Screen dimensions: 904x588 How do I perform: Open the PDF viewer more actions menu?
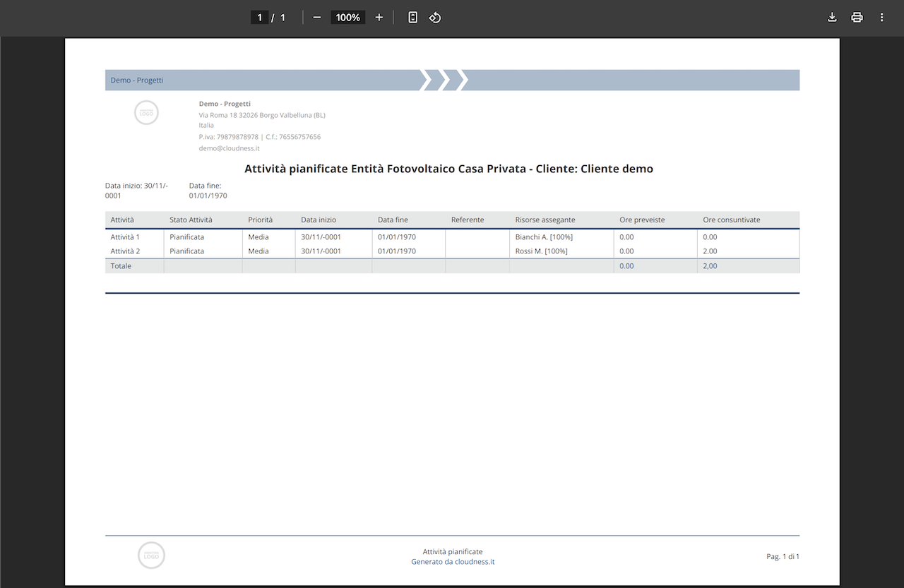coord(881,17)
